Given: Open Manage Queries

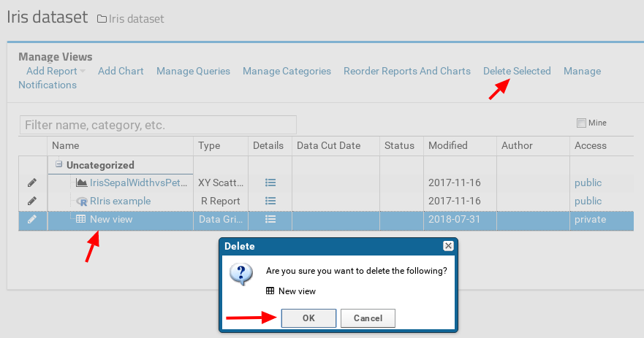Looking at the screenshot, I should click(193, 71).
